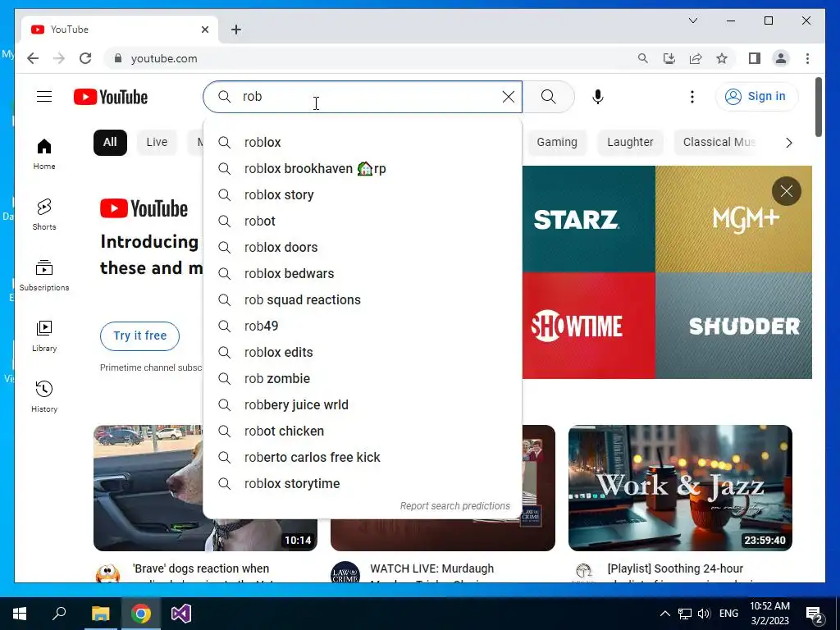
Task: Clear the search box with the X icon
Action: (x=508, y=97)
